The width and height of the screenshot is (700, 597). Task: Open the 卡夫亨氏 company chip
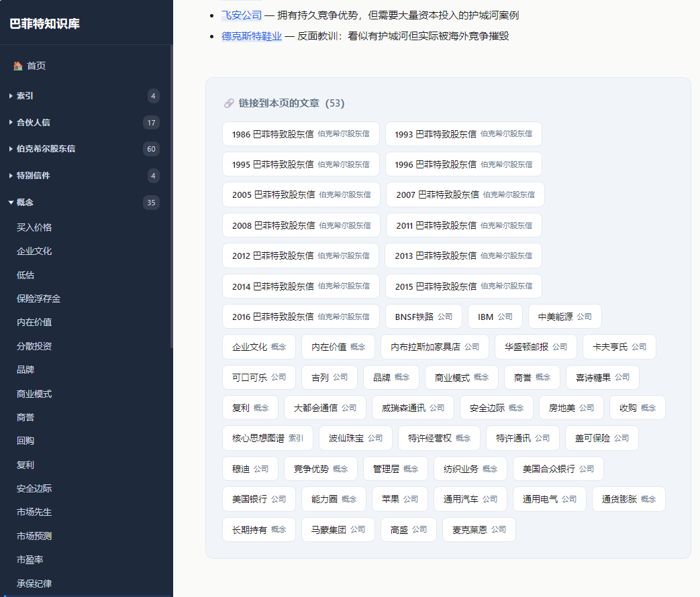(x=619, y=347)
